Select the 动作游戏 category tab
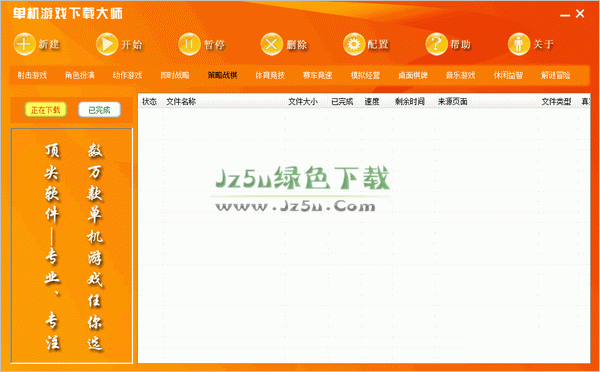The image size is (600, 372). 127,75
